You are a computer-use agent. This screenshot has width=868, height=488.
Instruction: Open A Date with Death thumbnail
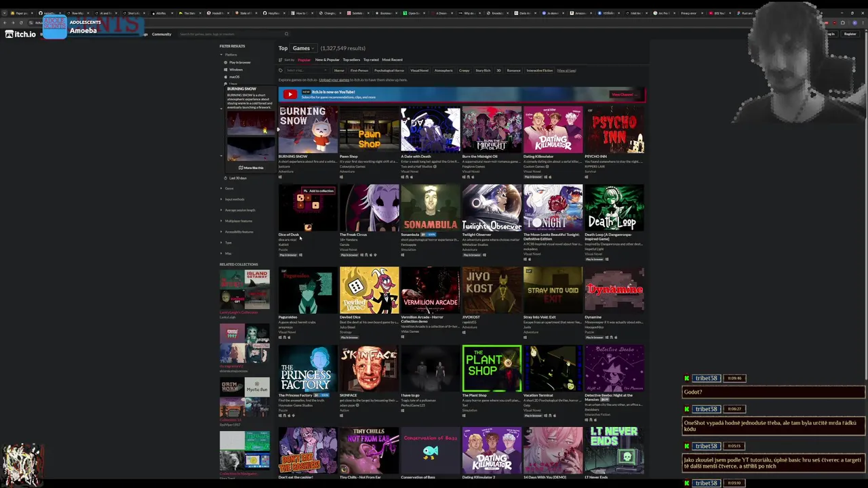430,129
